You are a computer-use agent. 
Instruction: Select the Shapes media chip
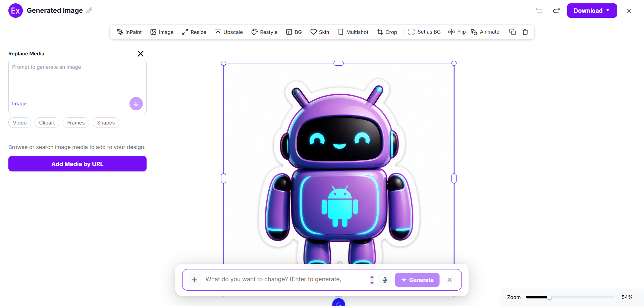click(106, 123)
